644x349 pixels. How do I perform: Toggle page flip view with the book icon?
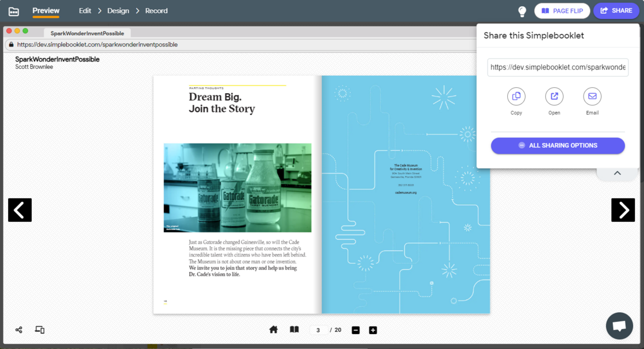[x=294, y=329]
